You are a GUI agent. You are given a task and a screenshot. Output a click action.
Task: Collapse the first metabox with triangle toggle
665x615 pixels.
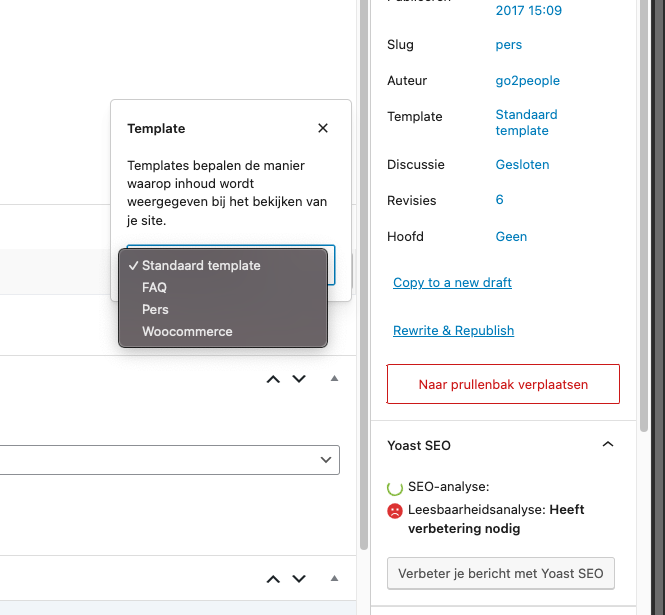335,379
